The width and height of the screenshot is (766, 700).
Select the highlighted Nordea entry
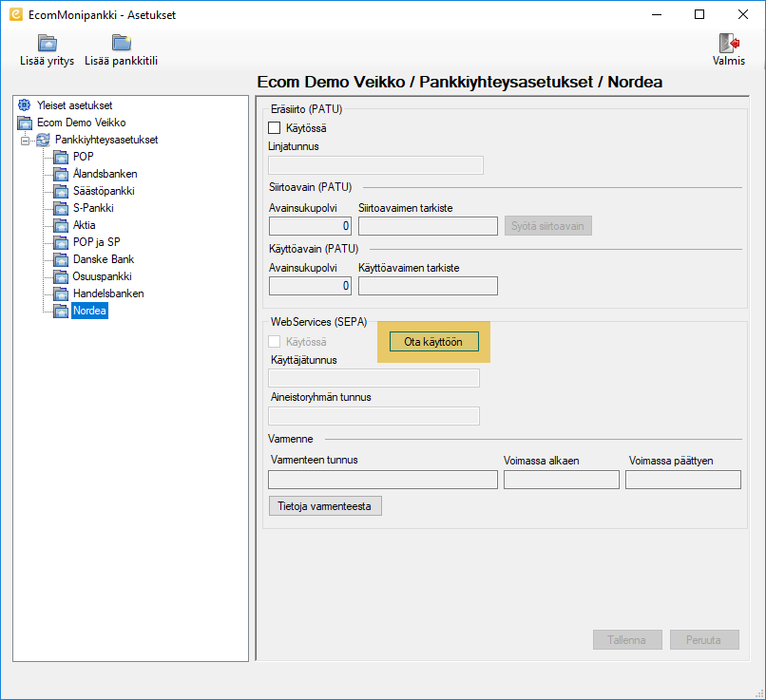pyautogui.click(x=89, y=311)
